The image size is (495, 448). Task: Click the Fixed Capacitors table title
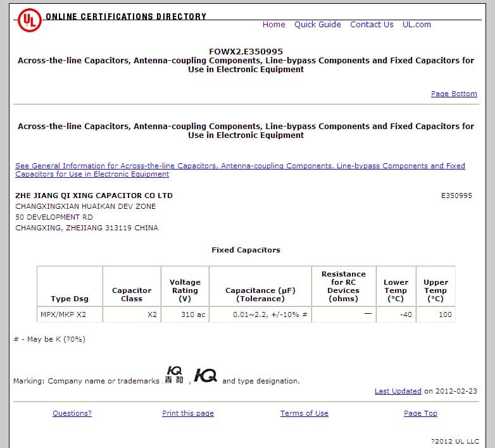coord(246,250)
